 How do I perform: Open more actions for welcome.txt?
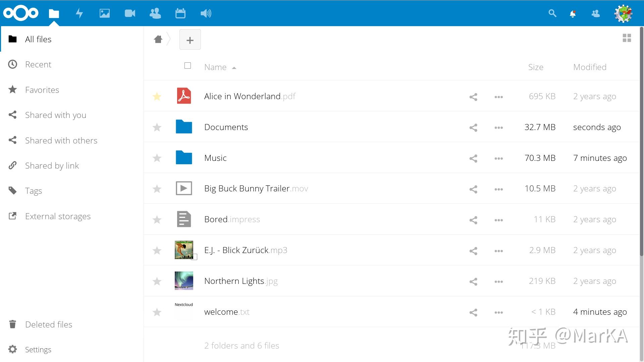(x=499, y=312)
